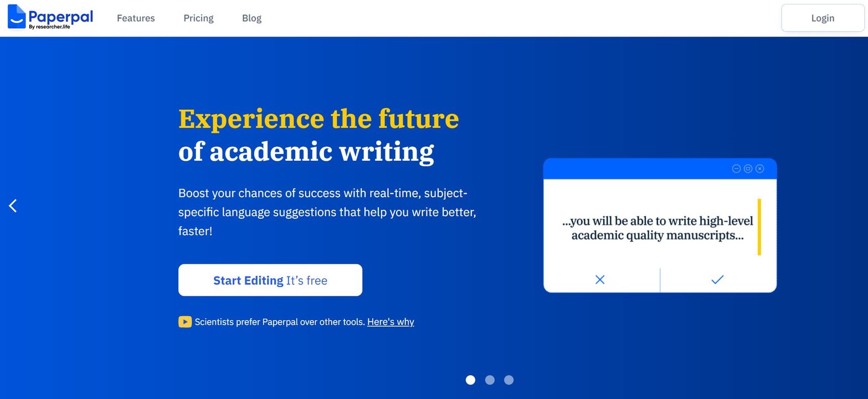Viewport: 868px width, 399px height.
Task: Open the Pricing page
Action: click(x=198, y=18)
